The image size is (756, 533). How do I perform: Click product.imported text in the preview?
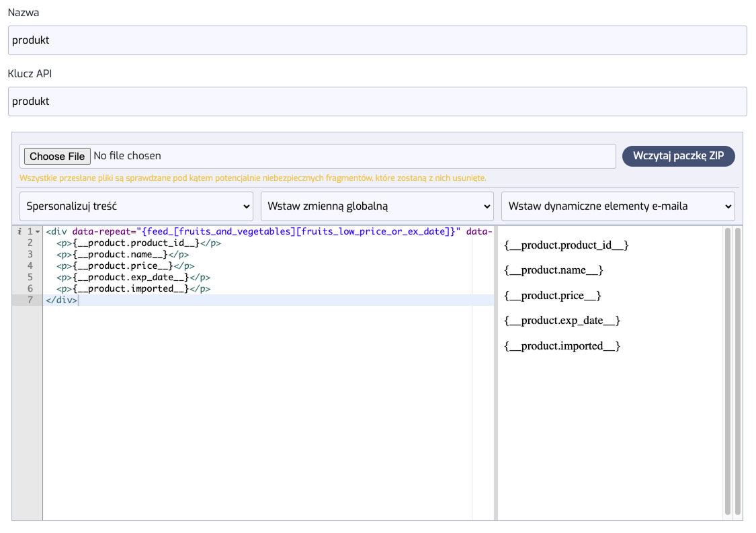561,346
